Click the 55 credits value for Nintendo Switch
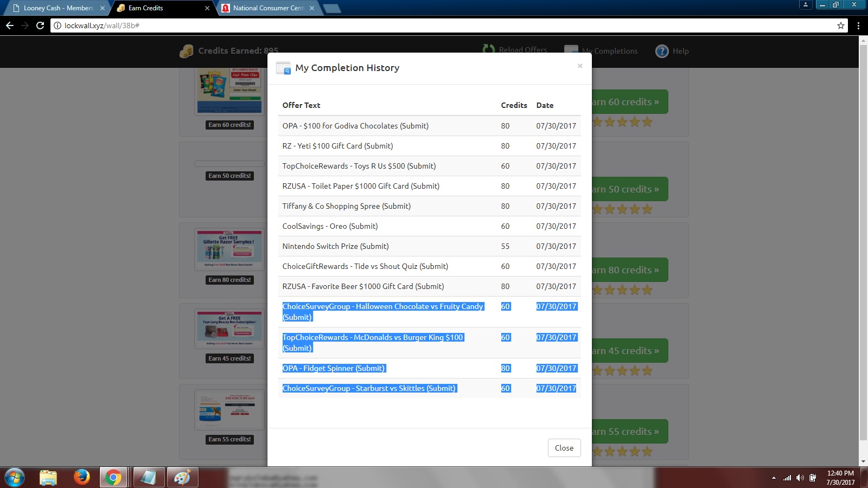868x488 pixels. (505, 246)
